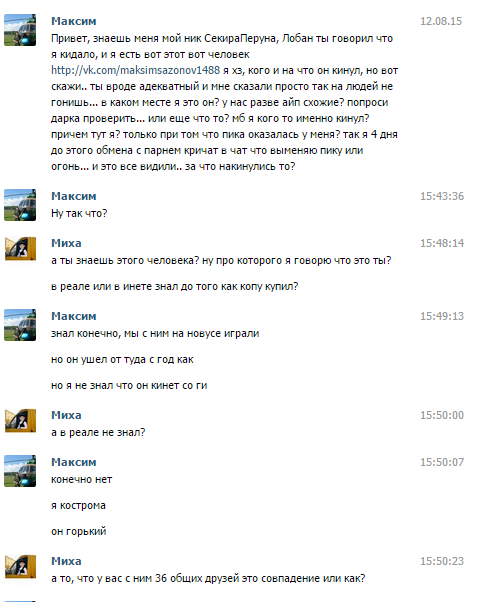
Task: Open Миха's avatar at 15:50:23
Action: click(x=20, y=566)
